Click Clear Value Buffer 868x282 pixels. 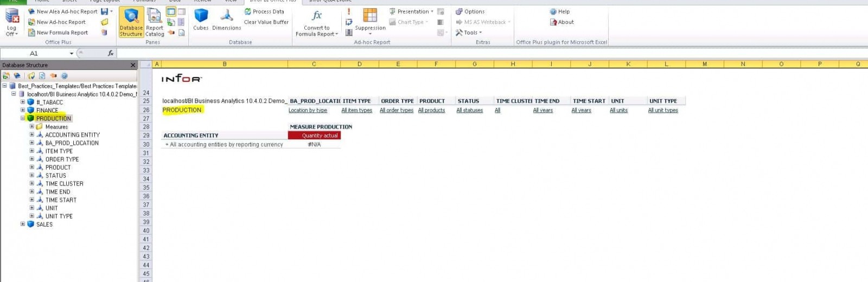(x=266, y=22)
